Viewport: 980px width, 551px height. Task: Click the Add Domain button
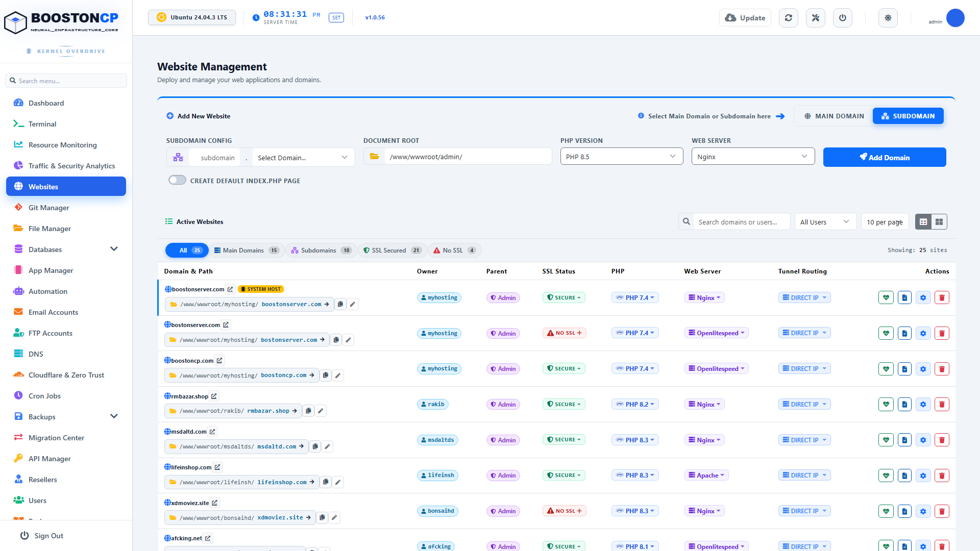pyautogui.click(x=885, y=157)
